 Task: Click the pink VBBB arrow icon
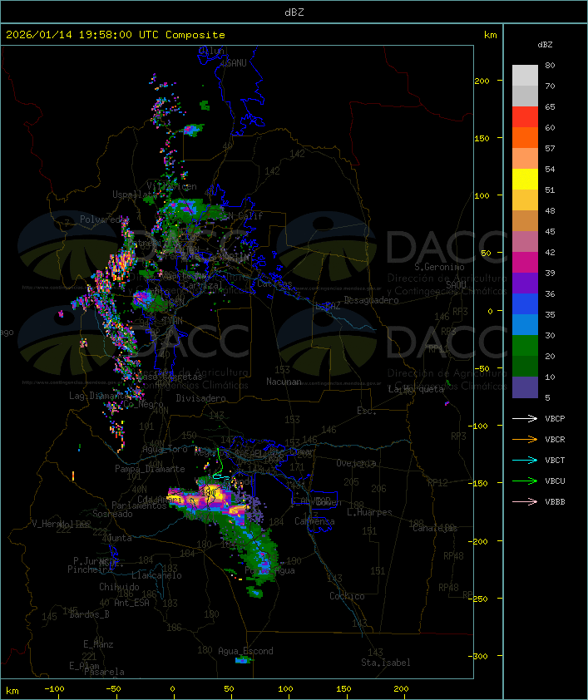click(x=525, y=502)
